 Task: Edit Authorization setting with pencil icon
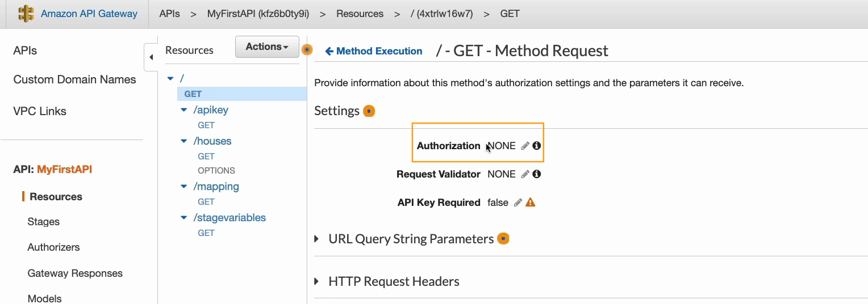(x=525, y=146)
